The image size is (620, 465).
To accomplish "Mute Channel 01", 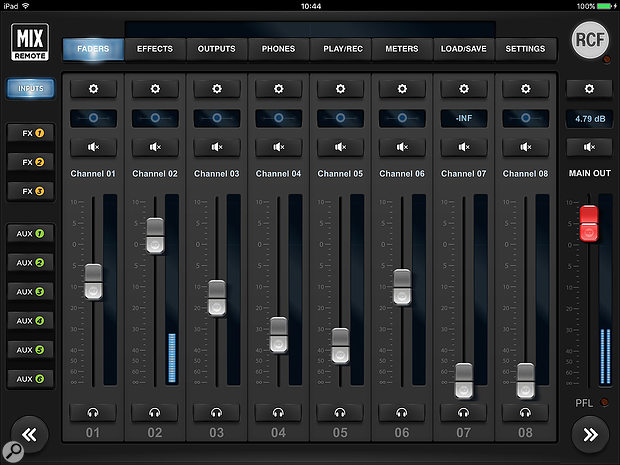I will pos(93,147).
